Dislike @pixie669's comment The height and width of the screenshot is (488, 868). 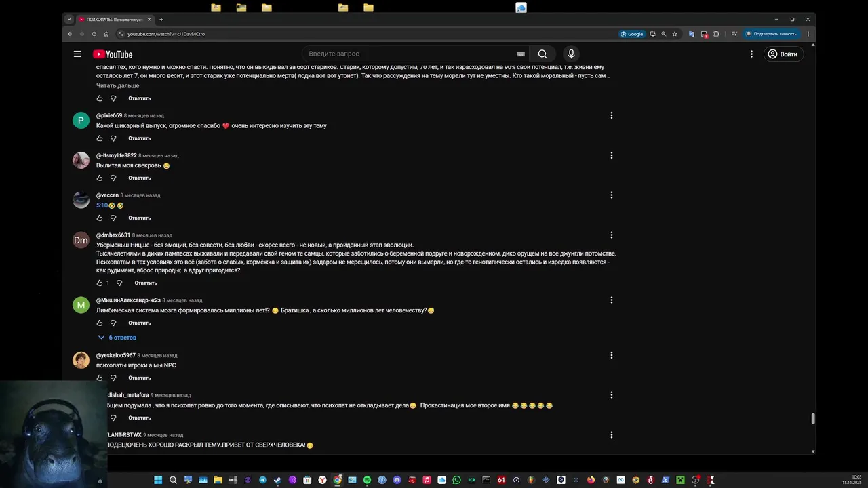(113, 138)
